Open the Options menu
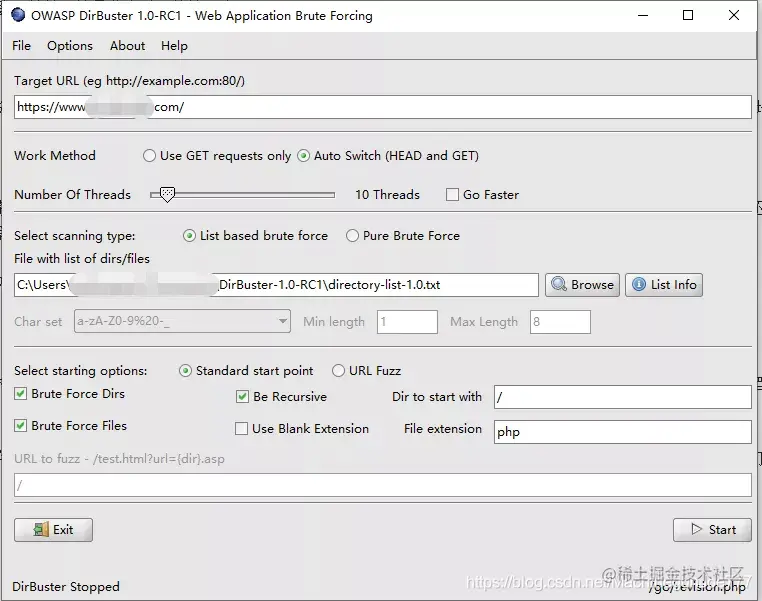This screenshot has height=601, width=762. 70,46
